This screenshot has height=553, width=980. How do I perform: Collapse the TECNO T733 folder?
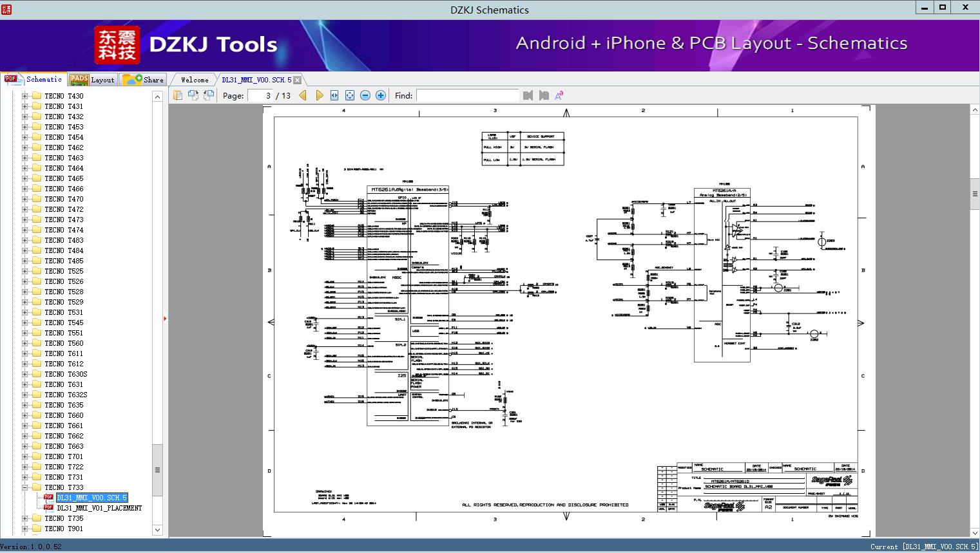click(25, 487)
